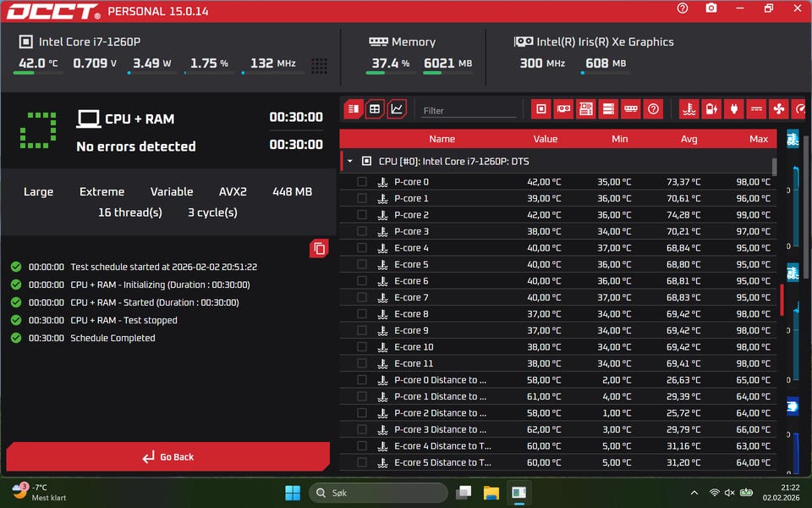Toggle the unknown (question mark) sensor filter

coord(653,109)
